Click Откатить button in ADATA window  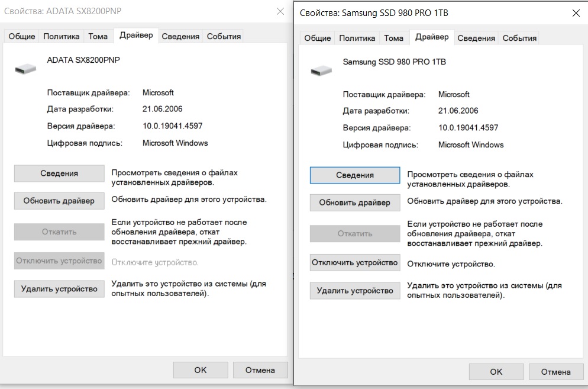59,232
